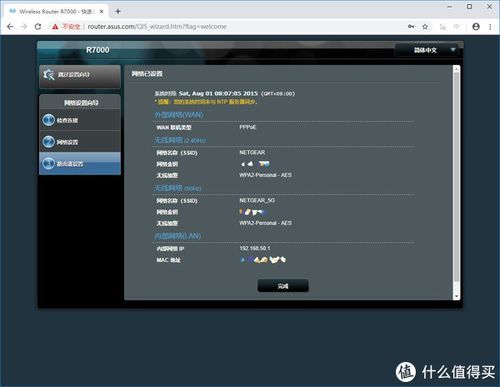
Task: Click the language dropdown arrow
Action: pyautogui.click(x=453, y=50)
